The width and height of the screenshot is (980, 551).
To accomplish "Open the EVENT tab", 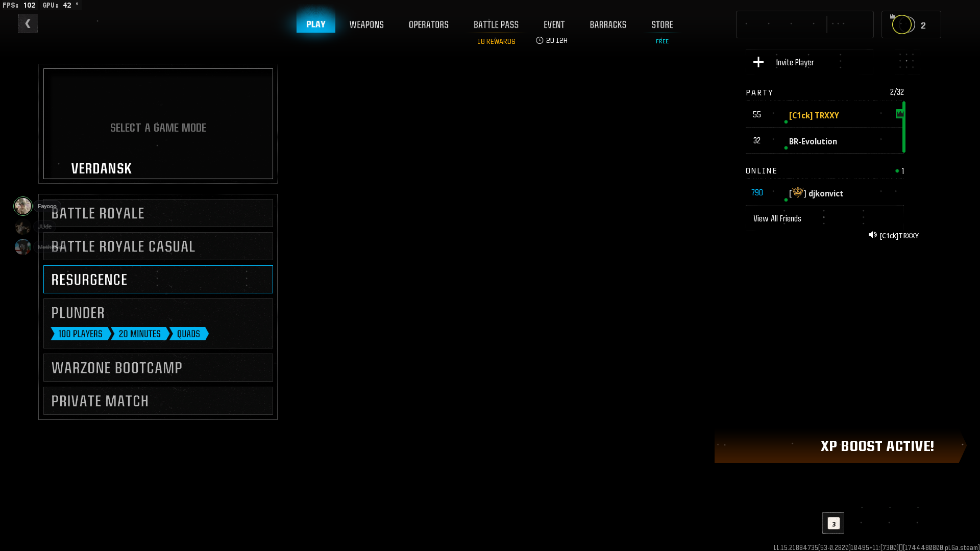I will (554, 24).
